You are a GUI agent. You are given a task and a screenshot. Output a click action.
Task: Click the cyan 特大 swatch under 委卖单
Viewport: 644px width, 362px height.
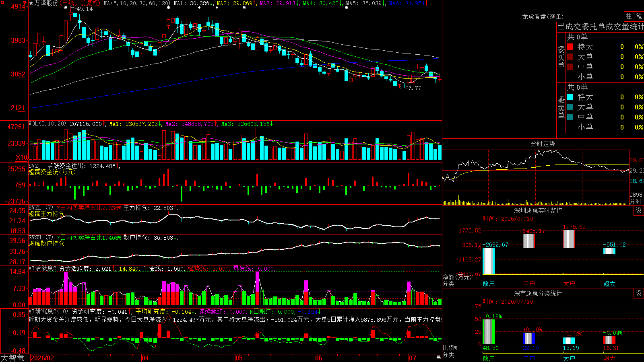[x=570, y=97]
